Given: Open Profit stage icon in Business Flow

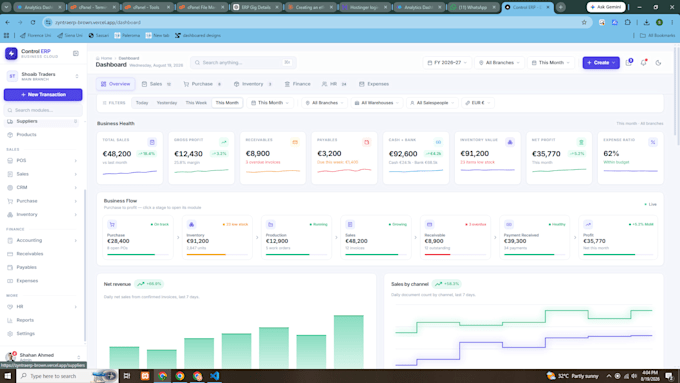Looking at the screenshot, I should pyautogui.click(x=588, y=224).
